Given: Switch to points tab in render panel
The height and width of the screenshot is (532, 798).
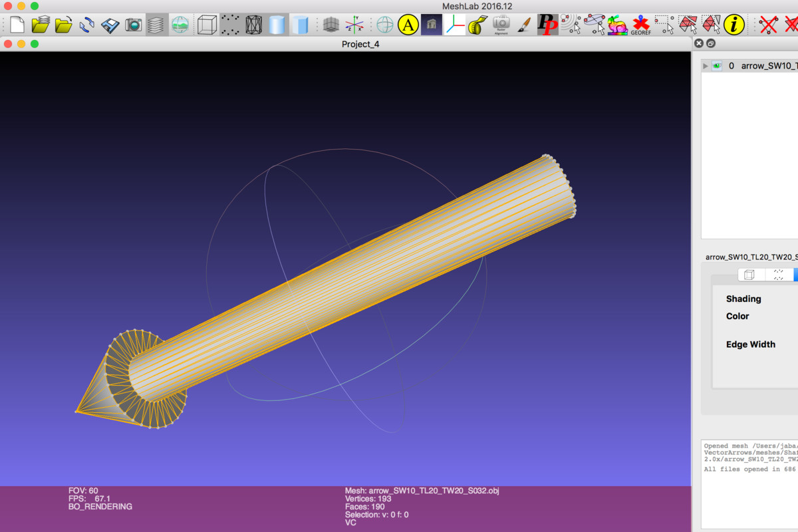Looking at the screenshot, I should coord(779,275).
